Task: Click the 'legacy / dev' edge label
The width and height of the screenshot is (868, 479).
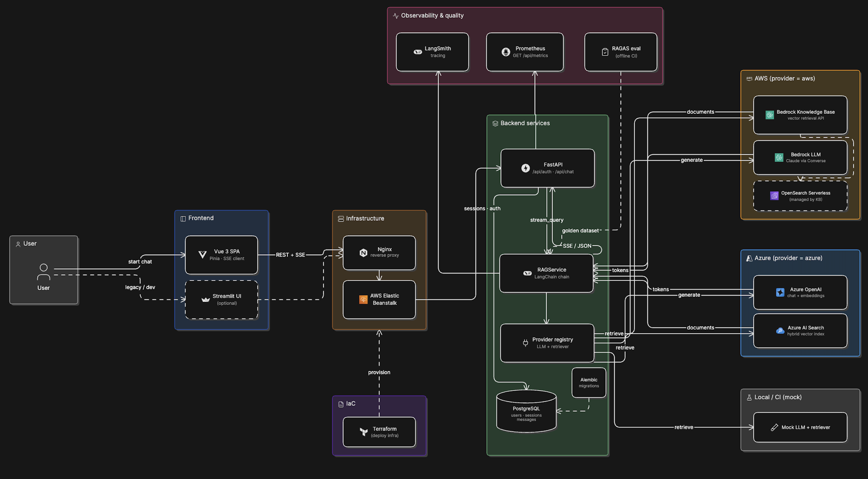Action: (140, 287)
